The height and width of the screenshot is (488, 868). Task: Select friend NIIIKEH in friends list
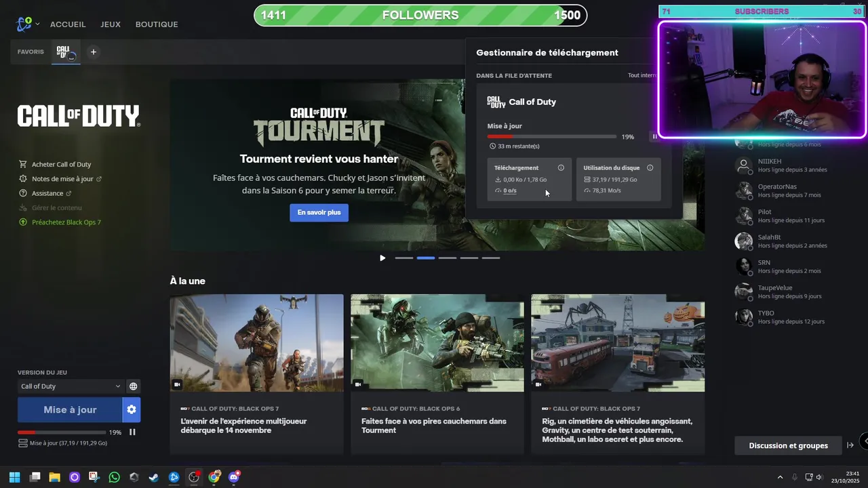click(x=770, y=161)
